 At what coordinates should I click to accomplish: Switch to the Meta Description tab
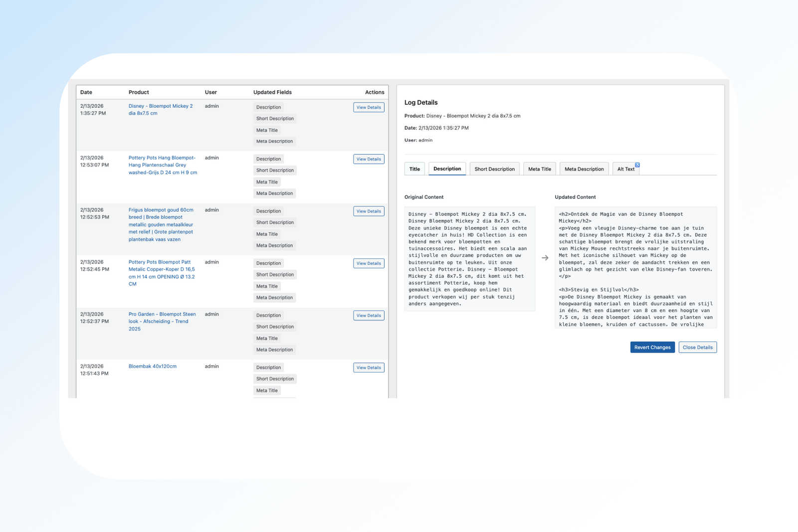[584, 169]
